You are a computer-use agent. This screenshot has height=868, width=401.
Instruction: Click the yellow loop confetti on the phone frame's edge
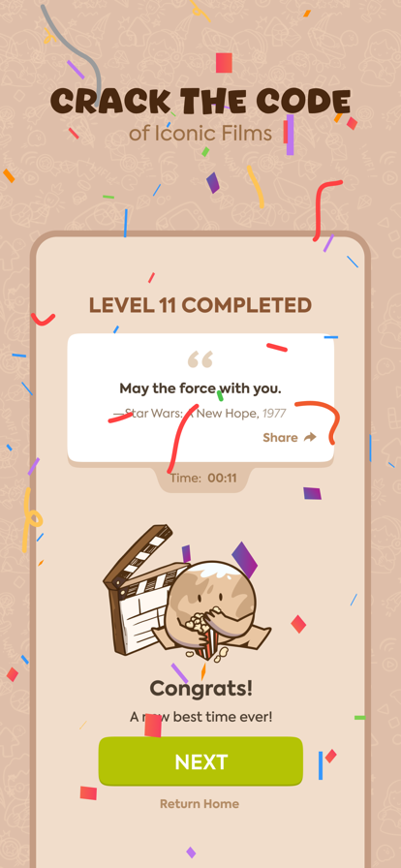click(32, 519)
